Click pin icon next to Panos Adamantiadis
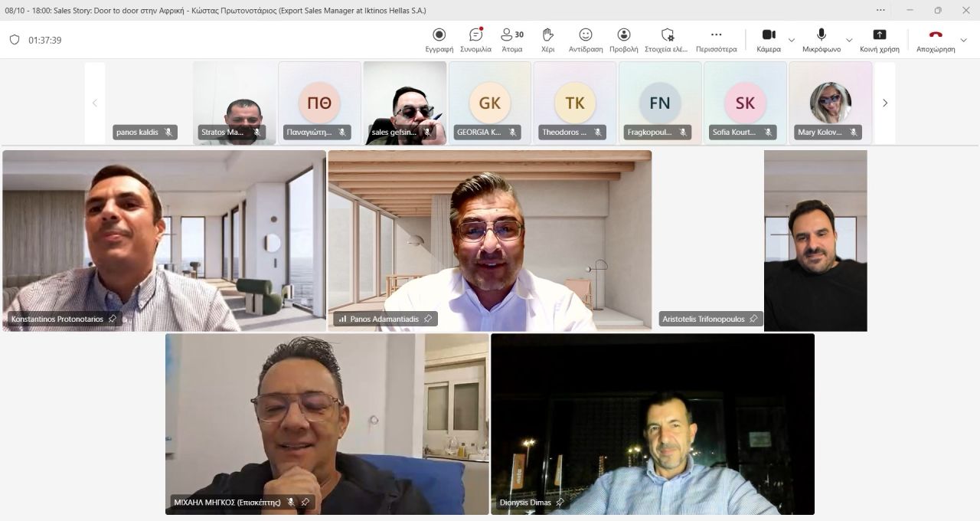980x521 pixels. pyautogui.click(x=428, y=319)
